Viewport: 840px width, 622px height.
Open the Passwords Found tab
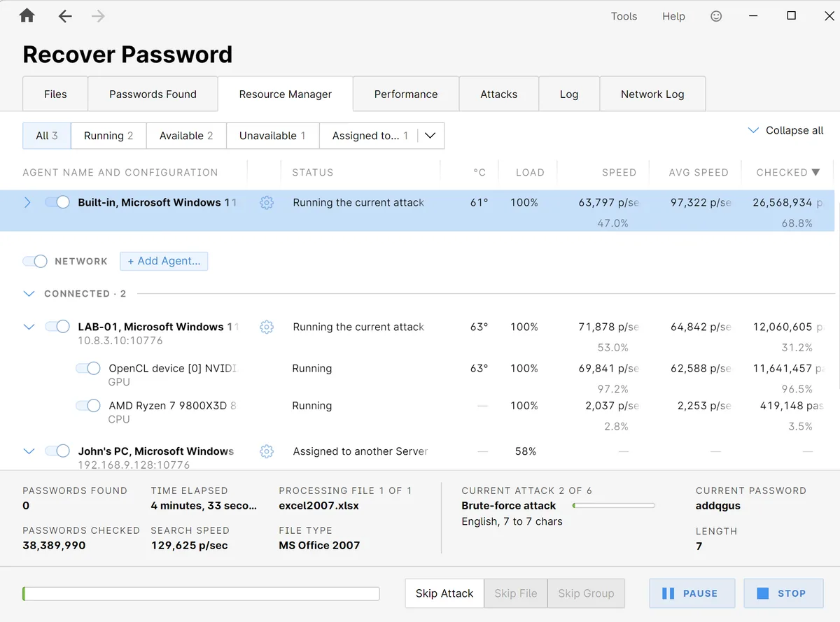(x=153, y=94)
